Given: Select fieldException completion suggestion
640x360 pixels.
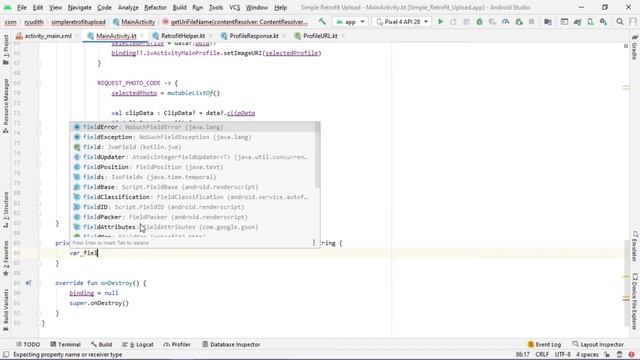Looking at the screenshot, I should point(193,137).
